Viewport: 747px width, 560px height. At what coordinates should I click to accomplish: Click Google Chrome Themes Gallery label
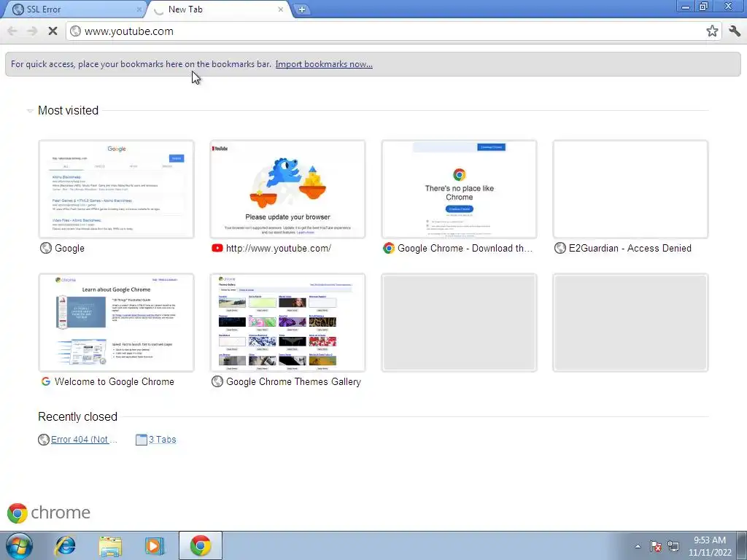[x=293, y=381]
